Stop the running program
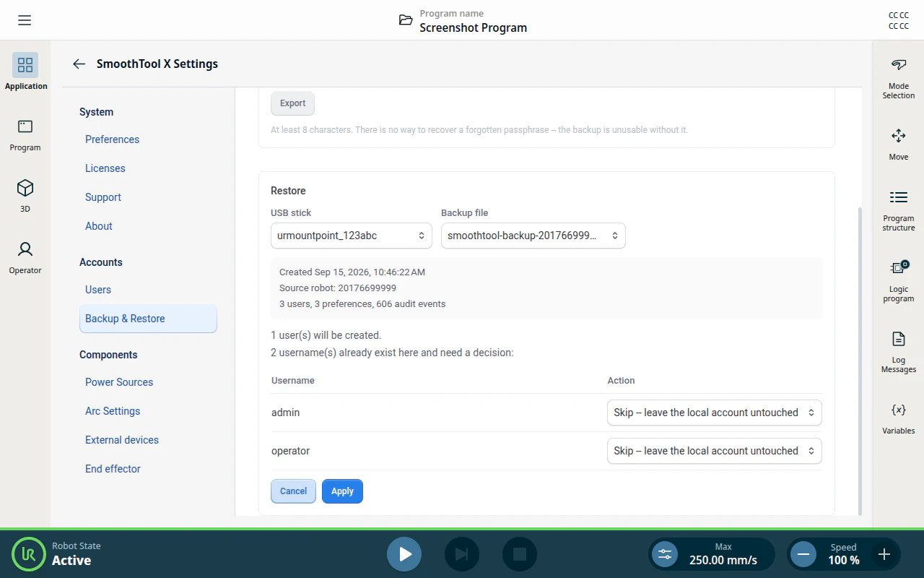The height and width of the screenshot is (578, 924). pyautogui.click(x=520, y=554)
